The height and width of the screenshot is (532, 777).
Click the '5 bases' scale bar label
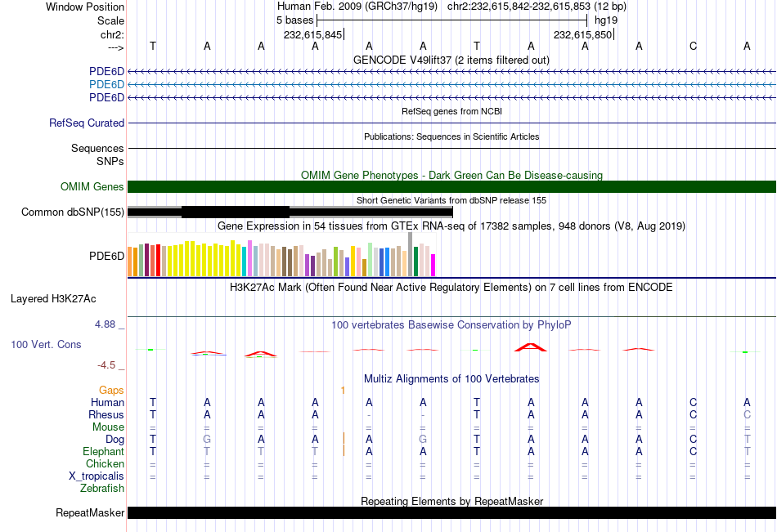point(294,20)
